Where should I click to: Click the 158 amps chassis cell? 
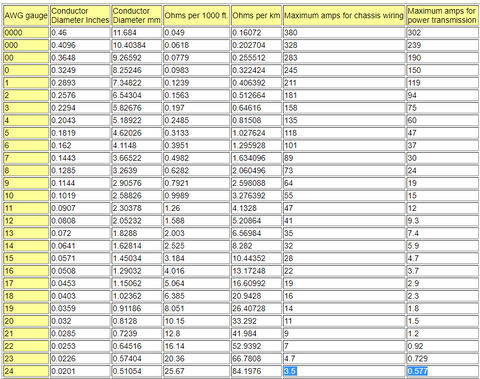(x=344, y=108)
